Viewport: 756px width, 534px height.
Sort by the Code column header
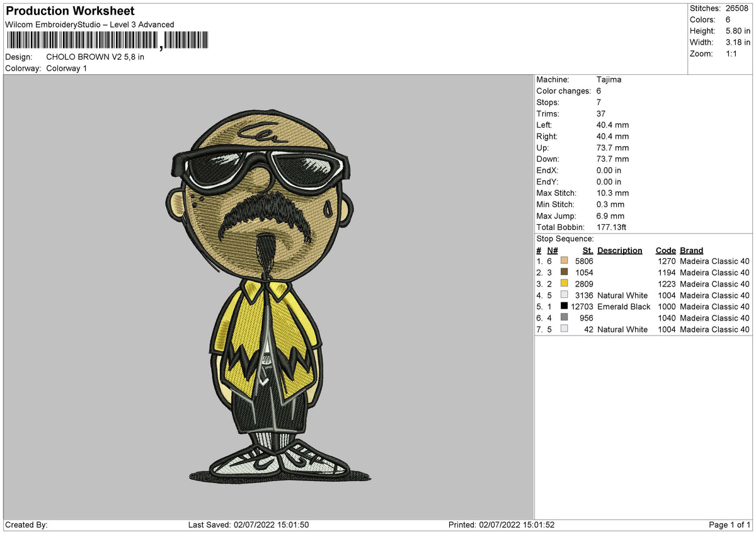point(665,250)
